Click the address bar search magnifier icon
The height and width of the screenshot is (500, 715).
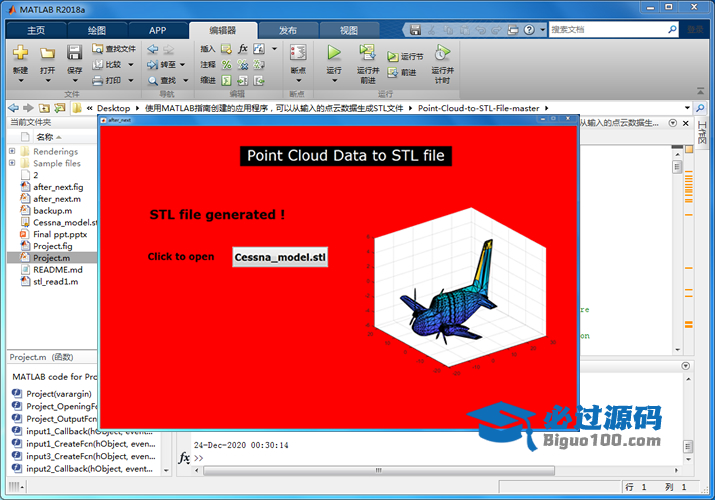click(700, 108)
